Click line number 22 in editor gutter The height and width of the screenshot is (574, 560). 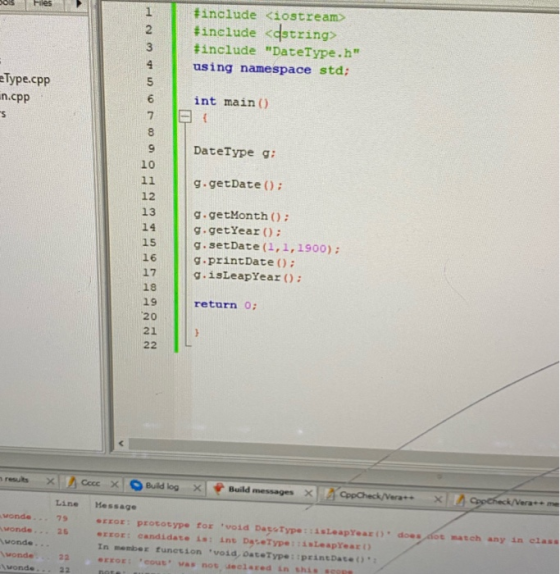point(150,345)
